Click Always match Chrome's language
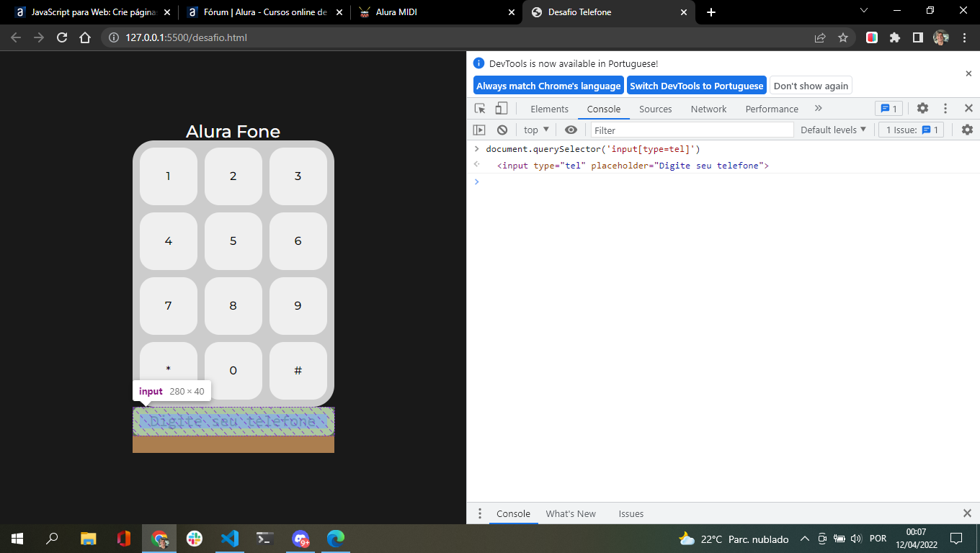Image resolution: width=980 pixels, height=553 pixels. 548,86
